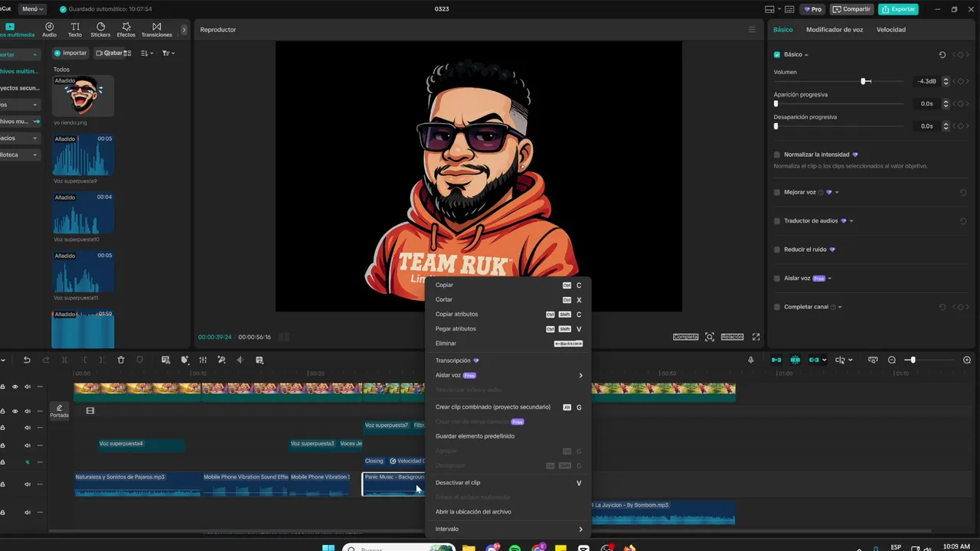The height and width of the screenshot is (551, 980).
Task: Enable the Reducir el ruido checkbox
Action: [777, 249]
